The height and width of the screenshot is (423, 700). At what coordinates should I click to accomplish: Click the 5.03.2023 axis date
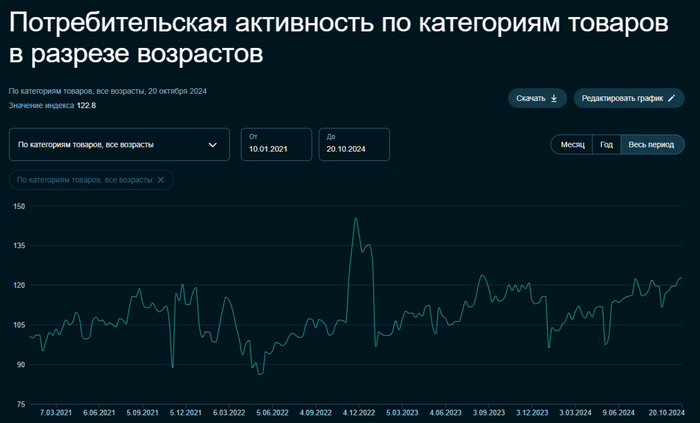tap(402, 413)
